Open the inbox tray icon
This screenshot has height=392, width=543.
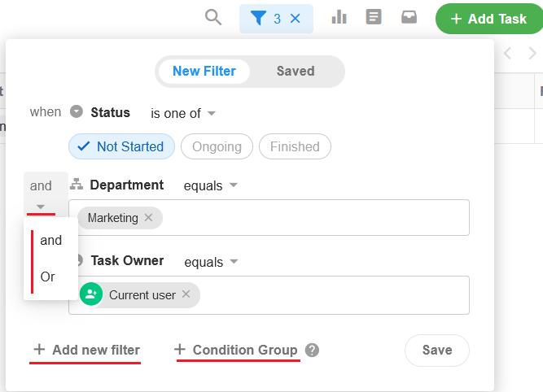coord(409,18)
